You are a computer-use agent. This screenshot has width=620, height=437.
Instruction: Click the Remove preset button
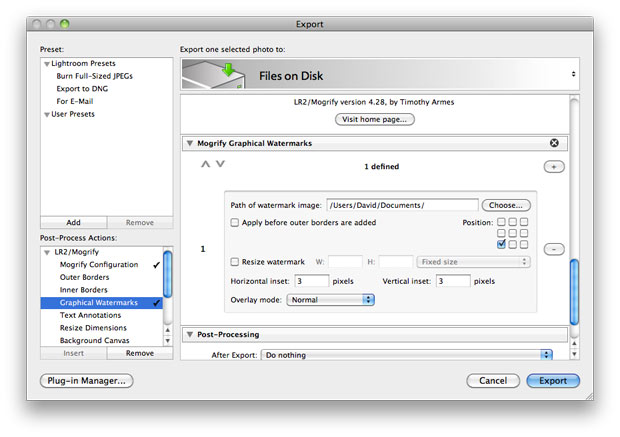click(x=140, y=223)
